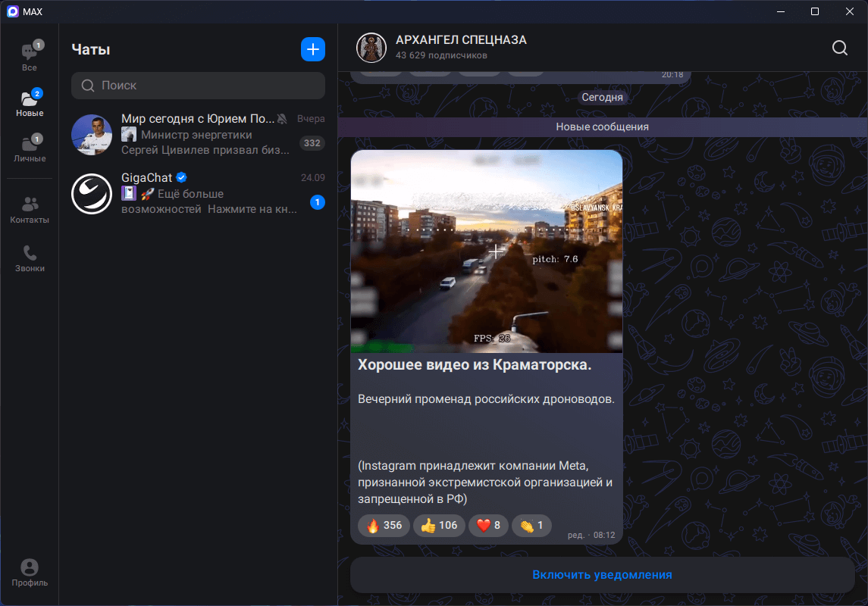Open the Контакты section
Screen dimensions: 868x606
pyautogui.click(x=30, y=210)
